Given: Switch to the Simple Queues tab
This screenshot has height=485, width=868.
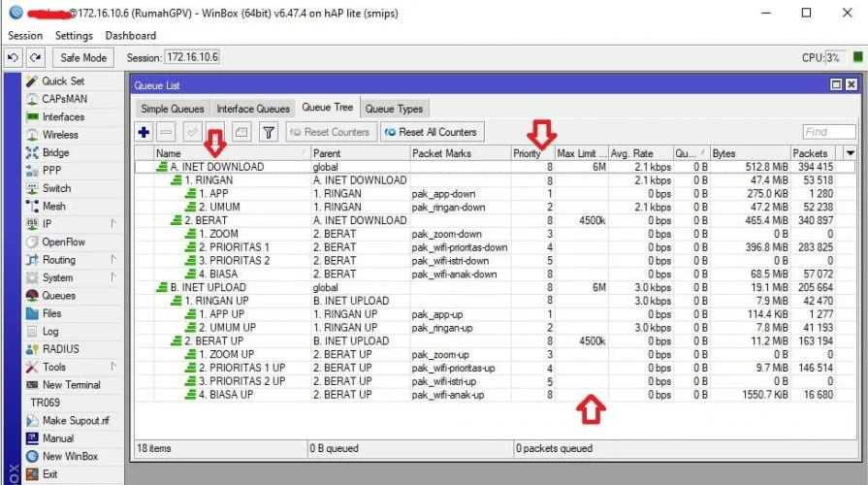Looking at the screenshot, I should tap(172, 109).
